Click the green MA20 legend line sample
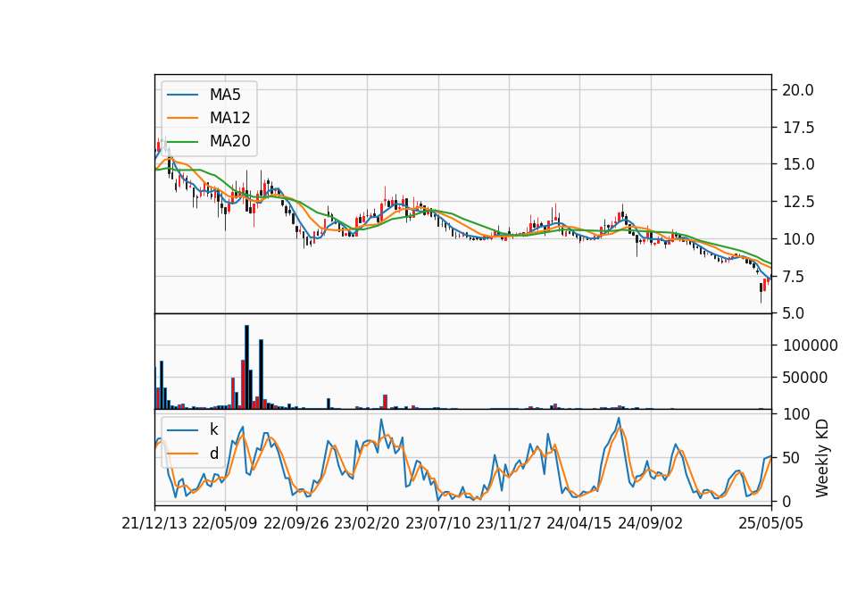857x616 pixels. click(x=182, y=141)
